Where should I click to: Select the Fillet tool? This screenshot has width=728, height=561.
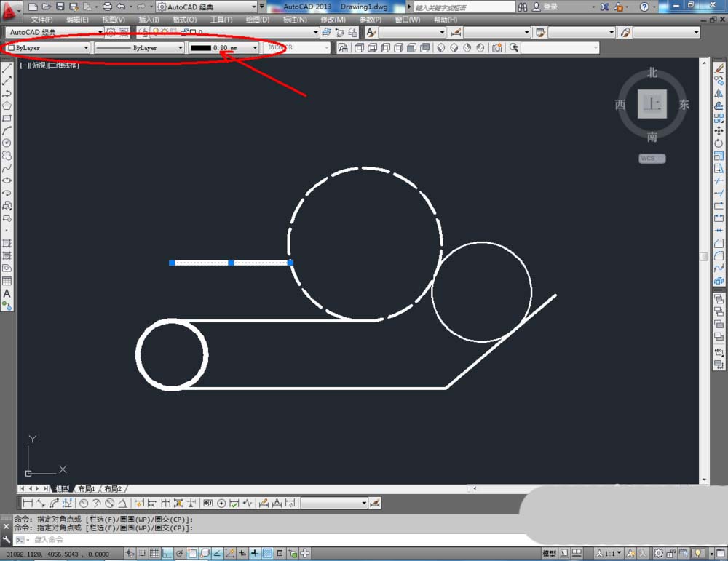point(719,255)
